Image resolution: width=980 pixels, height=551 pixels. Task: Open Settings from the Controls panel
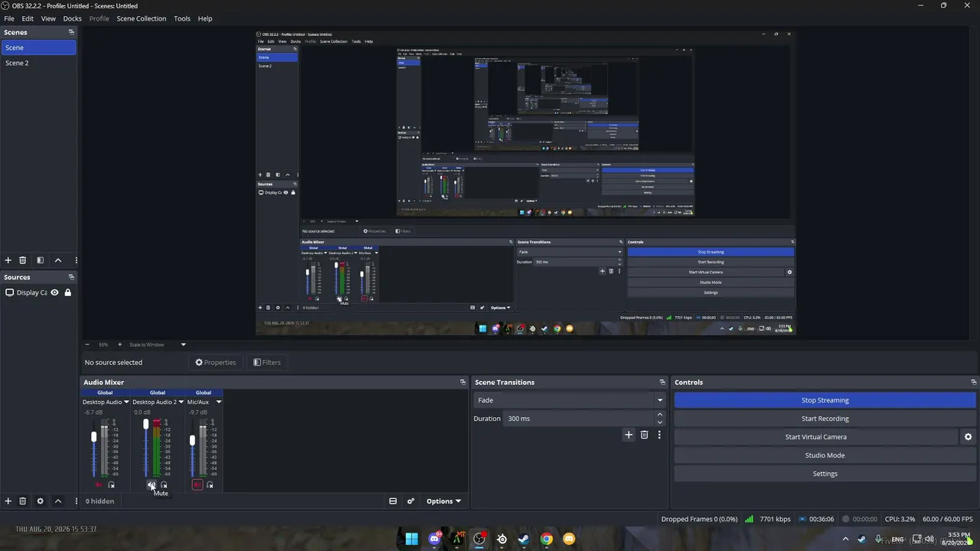[825, 474]
